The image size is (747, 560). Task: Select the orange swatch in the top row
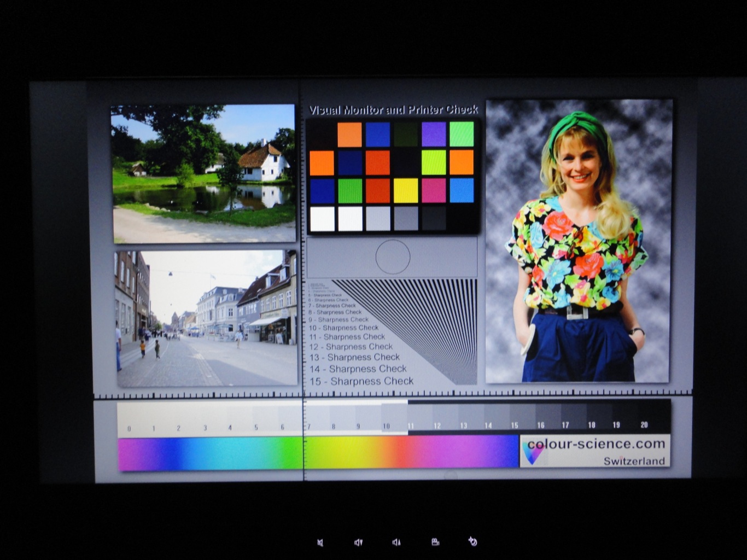350,133
